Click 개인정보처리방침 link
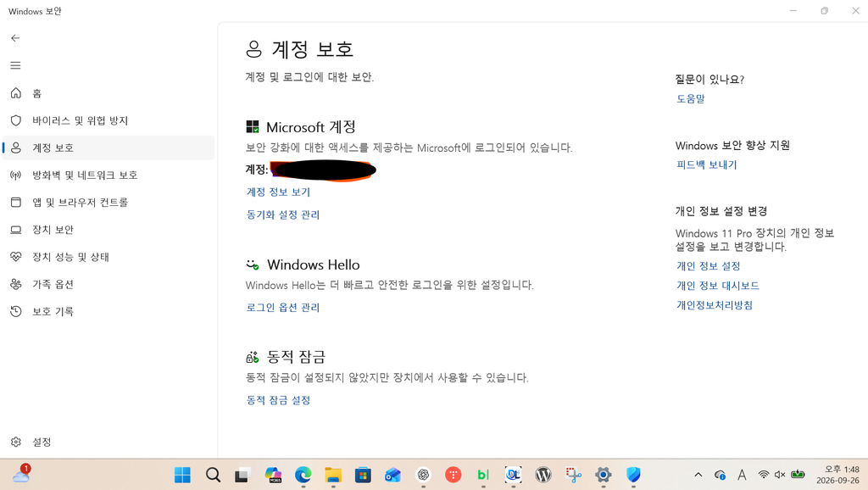 (x=714, y=305)
